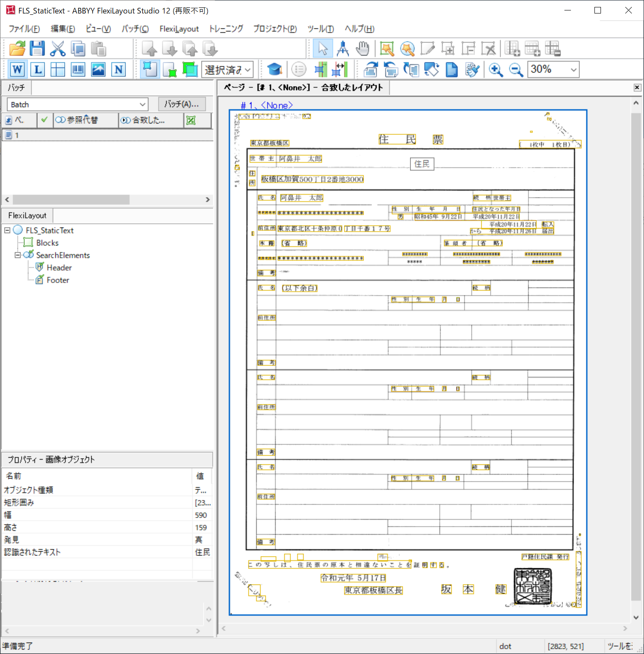
Task: Click the 幅 value 590 cell
Action: [x=201, y=515]
